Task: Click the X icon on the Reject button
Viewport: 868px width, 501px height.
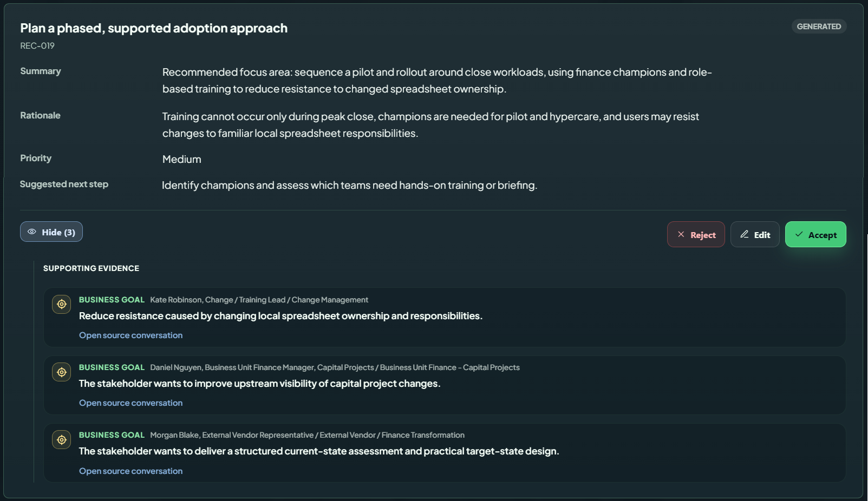Action: [x=681, y=234]
